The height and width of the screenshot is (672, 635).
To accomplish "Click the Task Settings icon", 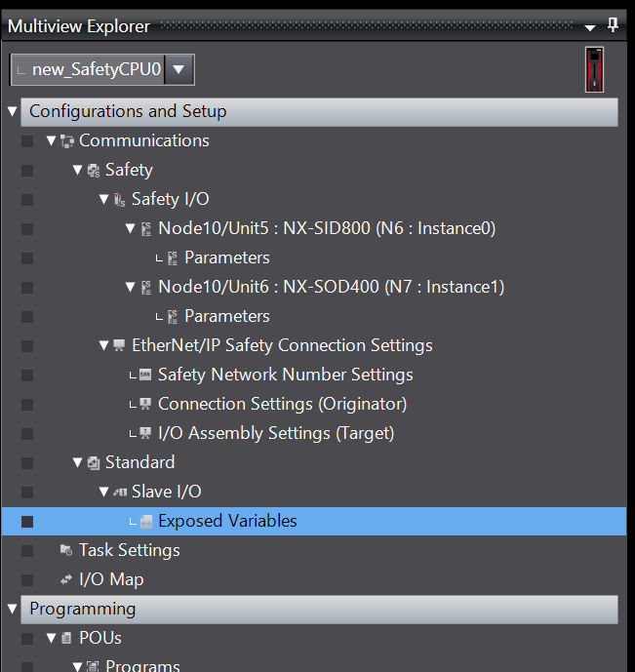I will (66, 550).
